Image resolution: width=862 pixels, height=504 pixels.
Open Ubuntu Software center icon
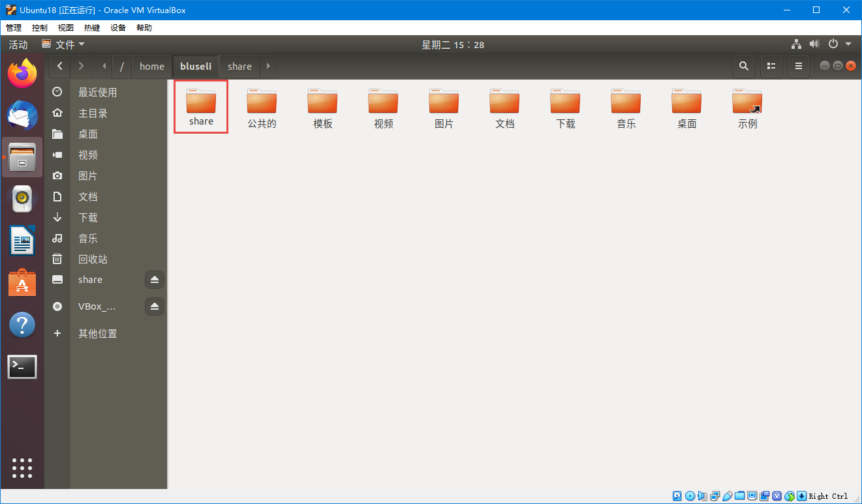(x=22, y=282)
